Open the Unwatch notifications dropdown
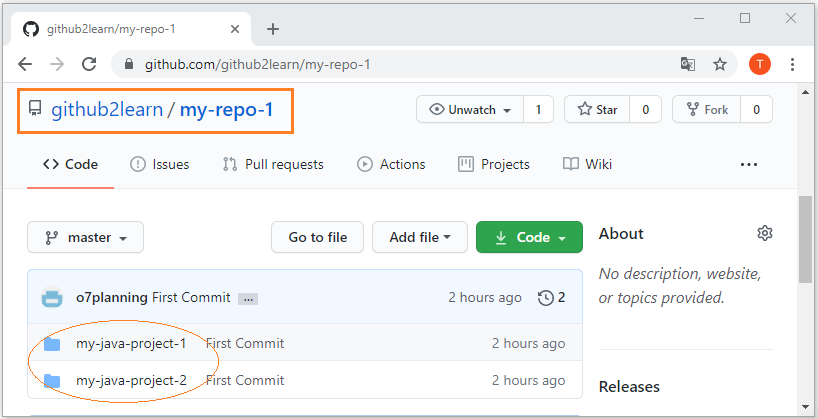This screenshot has height=419, width=818. pos(470,110)
